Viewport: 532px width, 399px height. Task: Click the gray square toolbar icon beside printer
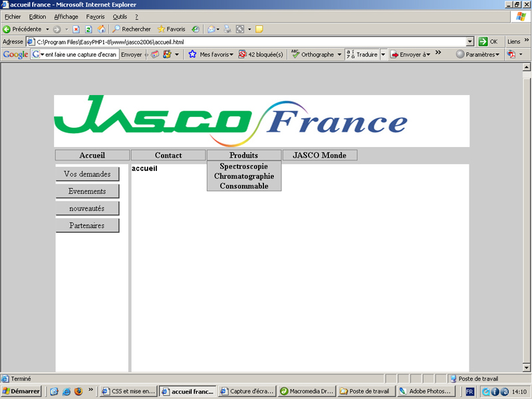[x=240, y=29]
